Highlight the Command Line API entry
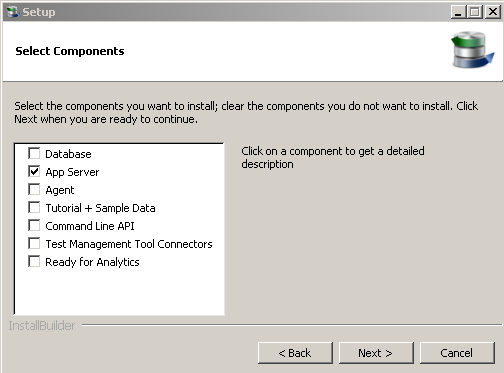 [x=90, y=226]
